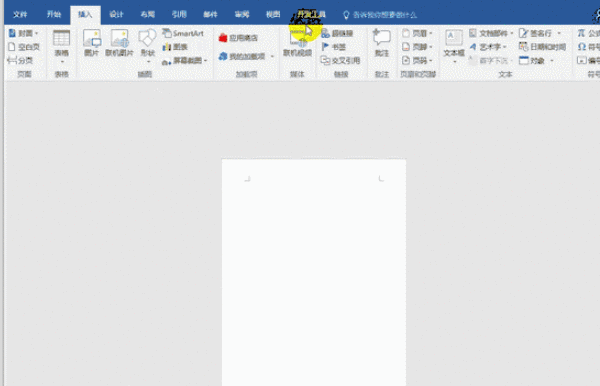
Task: Insert date and time (日期和时间)
Action: pyautogui.click(x=542, y=47)
